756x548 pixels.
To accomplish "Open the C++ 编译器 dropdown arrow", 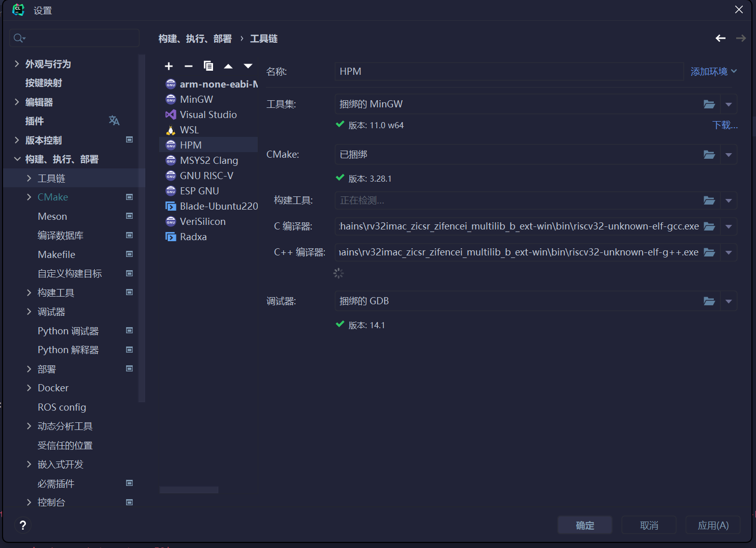I will (729, 252).
